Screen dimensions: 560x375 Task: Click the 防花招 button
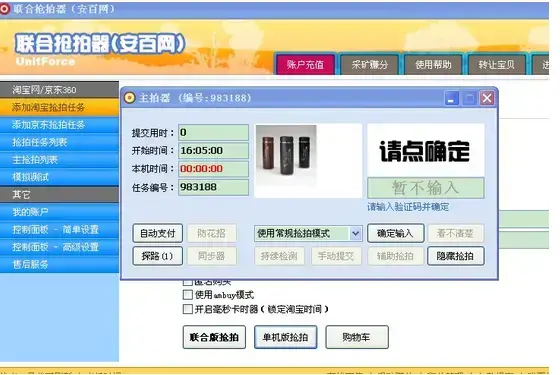coord(211,233)
